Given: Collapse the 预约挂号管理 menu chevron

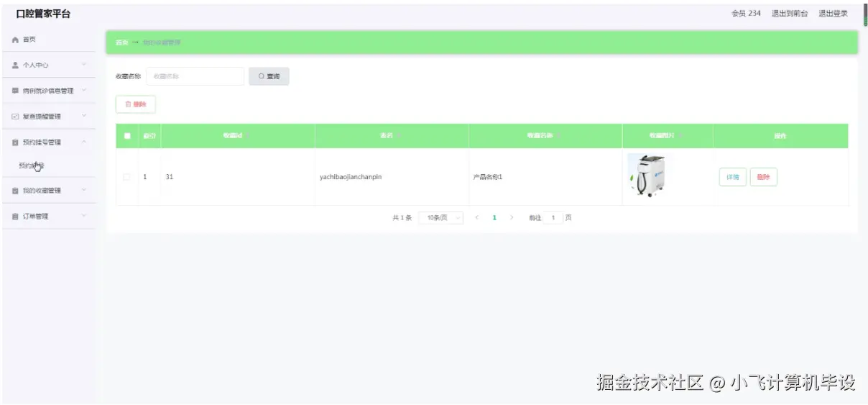Looking at the screenshot, I should pyautogui.click(x=83, y=142).
